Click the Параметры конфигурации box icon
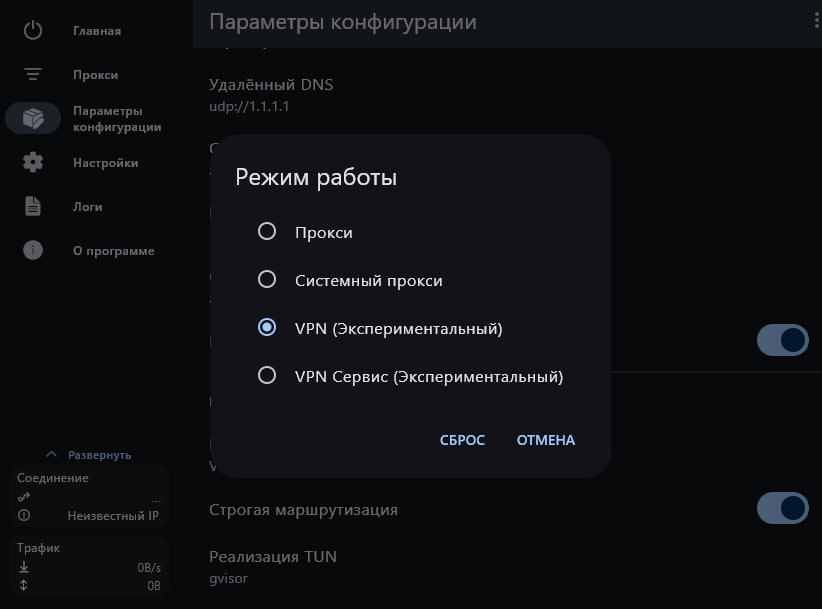822x609 pixels. point(33,118)
